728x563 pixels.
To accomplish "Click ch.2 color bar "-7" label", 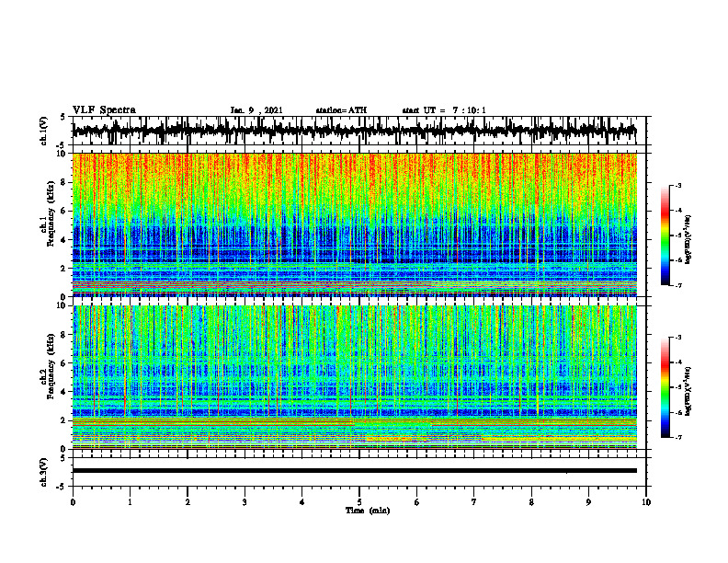I will click(x=677, y=437).
